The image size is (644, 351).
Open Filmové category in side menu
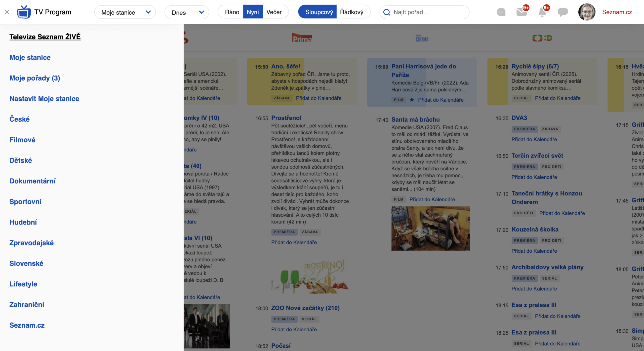[22, 140]
